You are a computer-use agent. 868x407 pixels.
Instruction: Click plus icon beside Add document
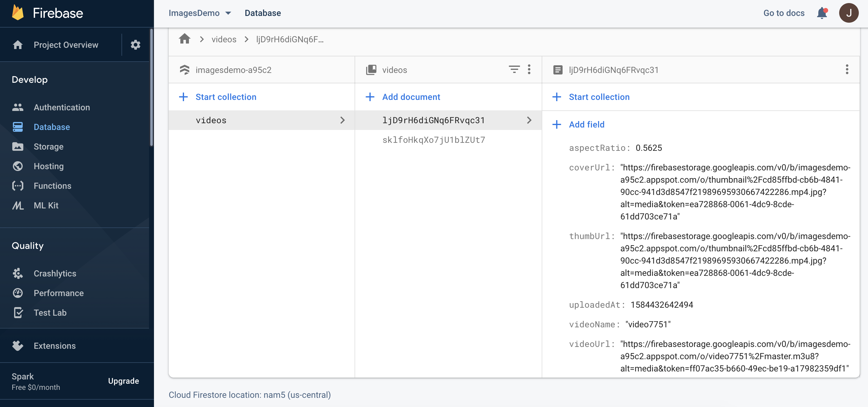click(x=370, y=97)
